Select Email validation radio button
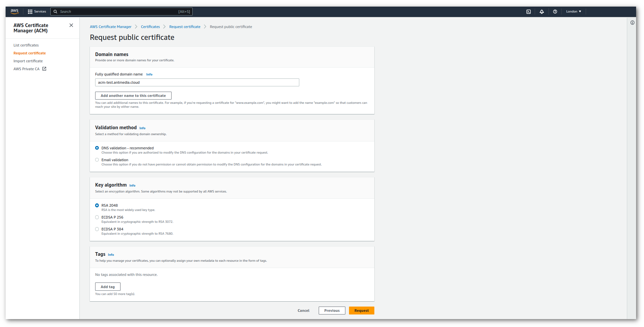The image size is (644, 327). (97, 160)
